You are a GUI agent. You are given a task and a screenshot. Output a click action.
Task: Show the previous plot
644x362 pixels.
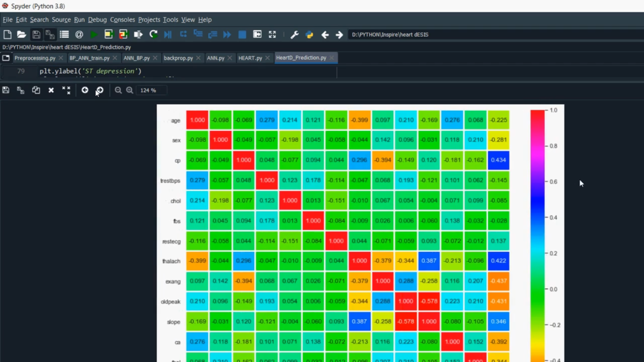click(x=85, y=90)
